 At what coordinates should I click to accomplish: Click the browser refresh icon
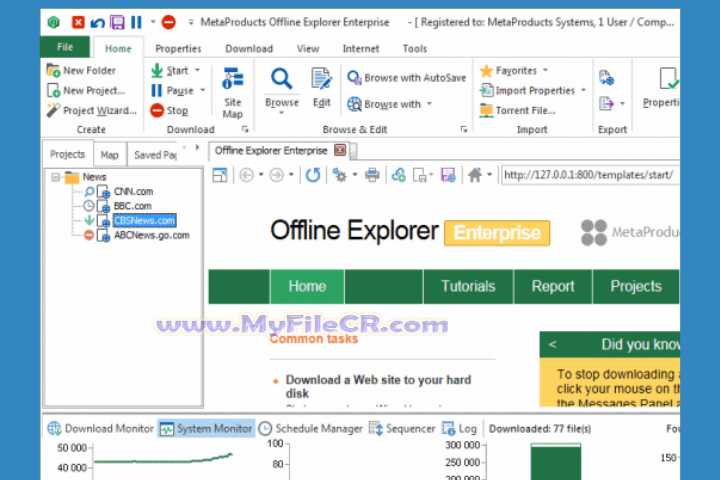pos(313,175)
